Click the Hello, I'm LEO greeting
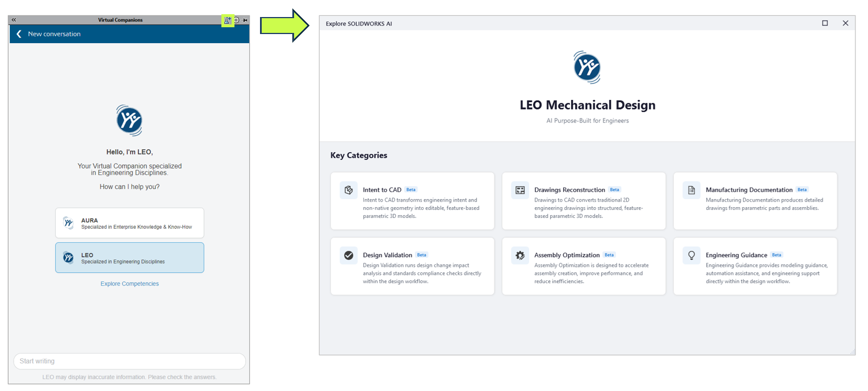The width and height of the screenshot is (868, 391). [x=129, y=152]
